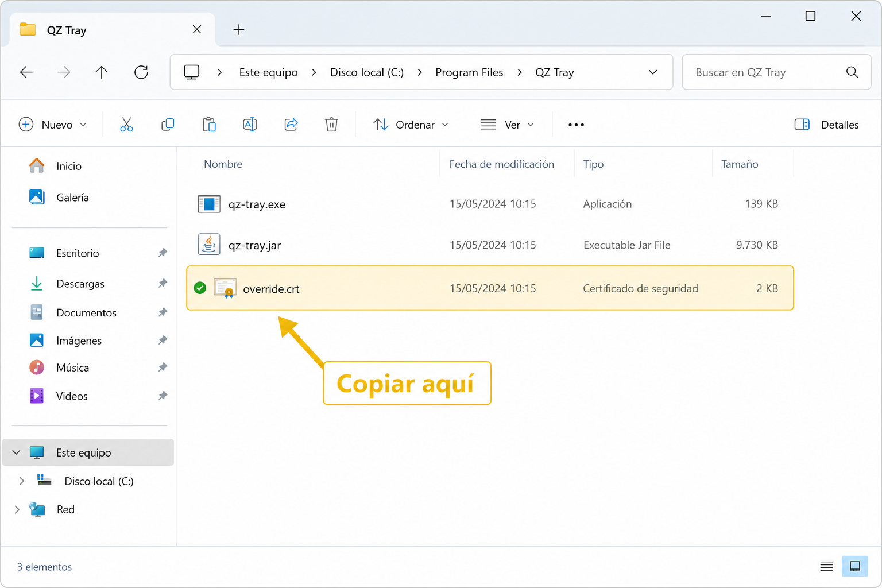This screenshot has width=882, height=588.
Task: Click the Cut scissors icon
Action: (x=126, y=125)
